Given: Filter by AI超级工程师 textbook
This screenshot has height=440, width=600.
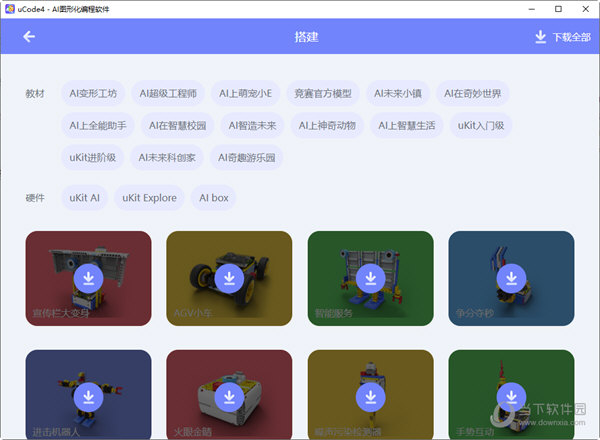Looking at the screenshot, I should 168,93.
